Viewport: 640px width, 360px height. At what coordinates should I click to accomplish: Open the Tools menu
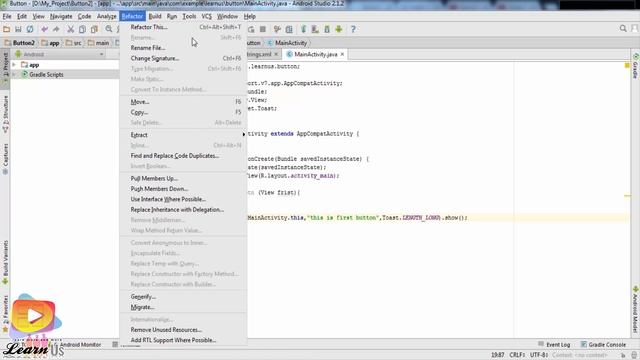click(189, 16)
